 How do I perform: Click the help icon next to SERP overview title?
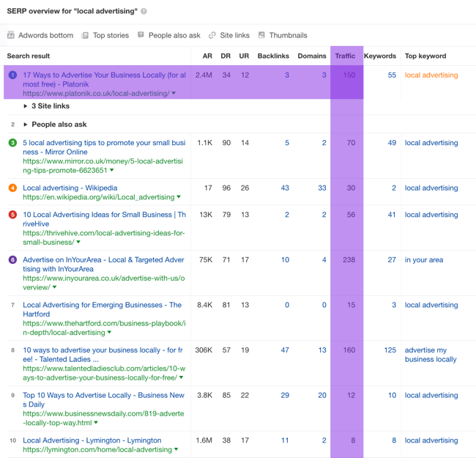[144, 11]
